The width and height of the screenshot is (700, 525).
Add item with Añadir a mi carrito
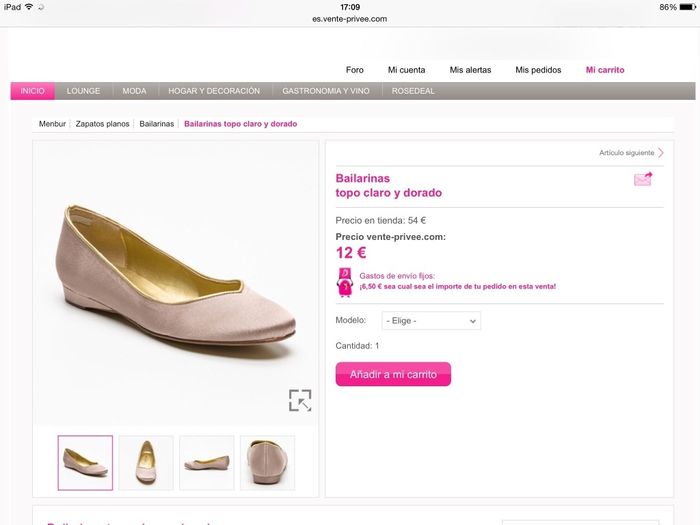(393, 374)
